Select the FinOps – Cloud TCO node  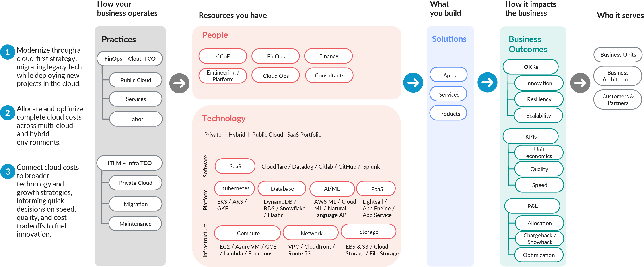point(130,59)
